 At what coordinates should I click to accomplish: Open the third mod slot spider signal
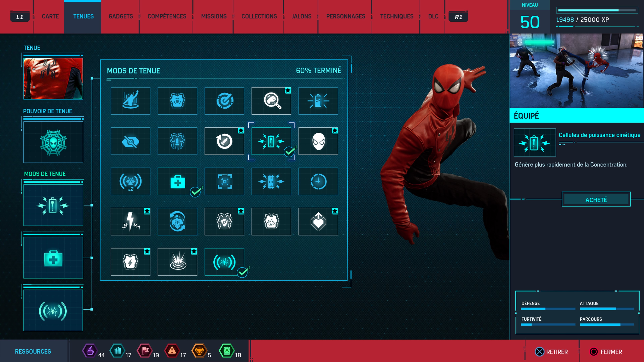click(53, 310)
